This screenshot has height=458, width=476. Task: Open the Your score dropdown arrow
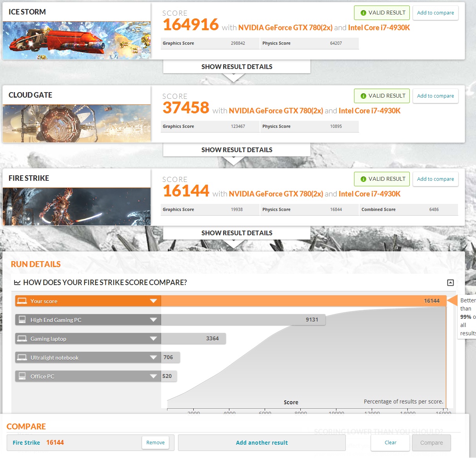point(153,301)
